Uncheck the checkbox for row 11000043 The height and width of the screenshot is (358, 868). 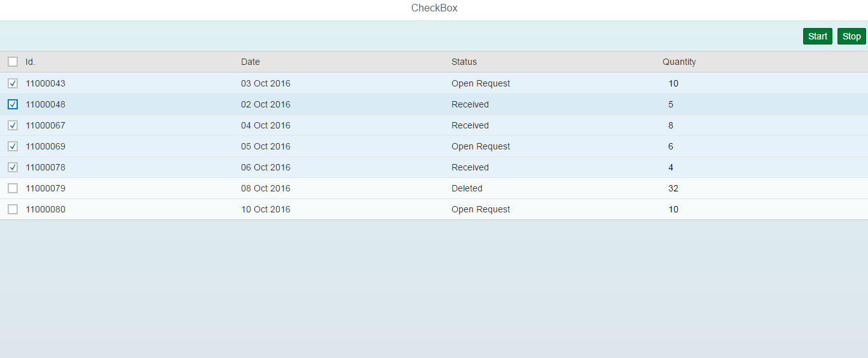tap(13, 83)
